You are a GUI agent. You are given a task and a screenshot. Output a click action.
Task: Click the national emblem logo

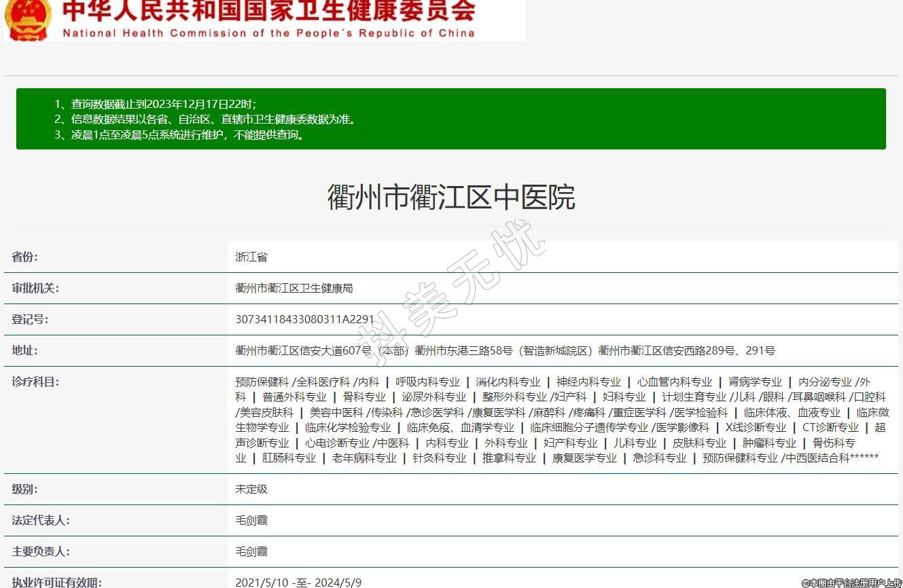27,19
